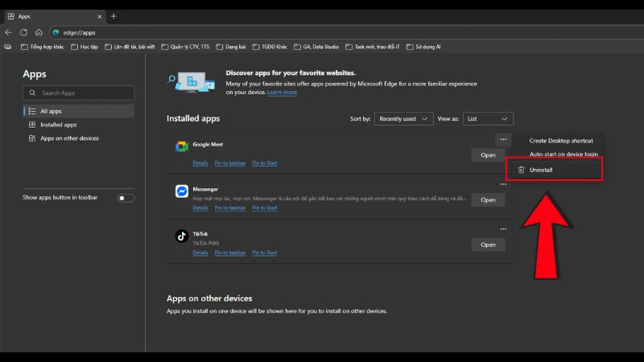
Task: Go to the browser home page
Action: [x=39, y=32]
